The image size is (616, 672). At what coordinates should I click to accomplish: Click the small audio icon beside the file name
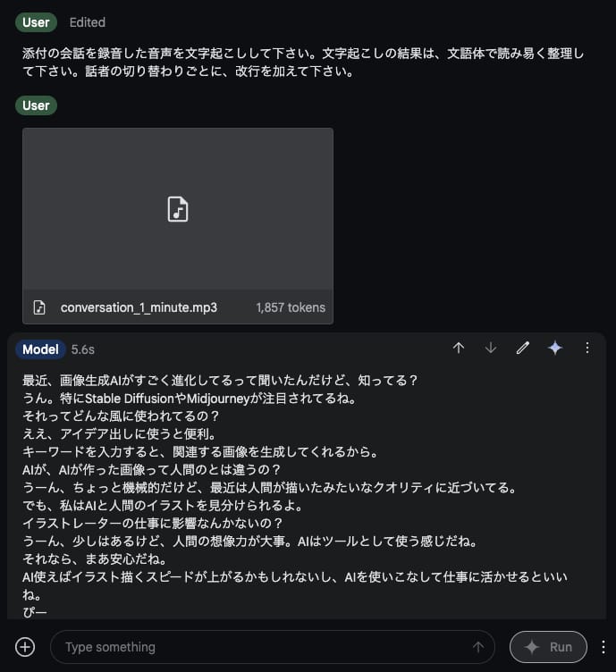coord(39,307)
